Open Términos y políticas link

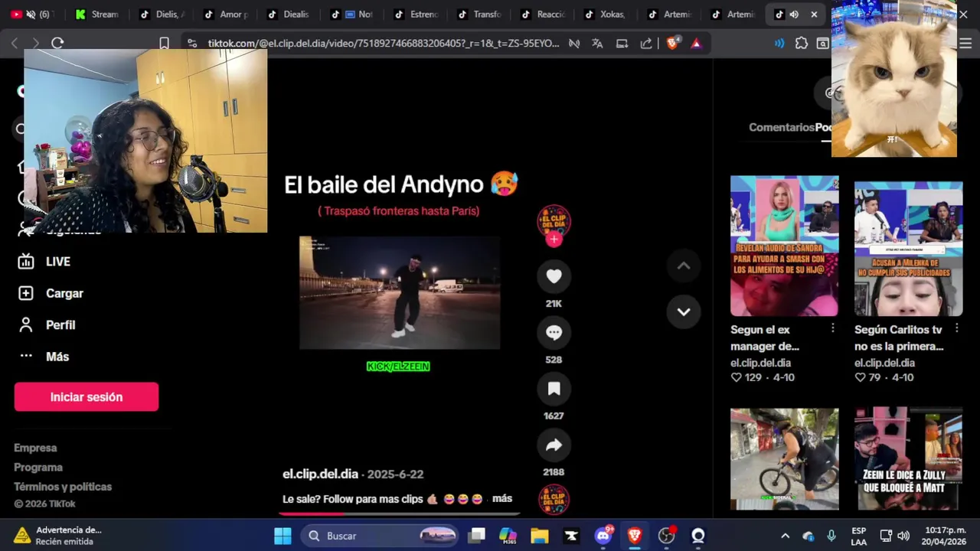pos(63,487)
